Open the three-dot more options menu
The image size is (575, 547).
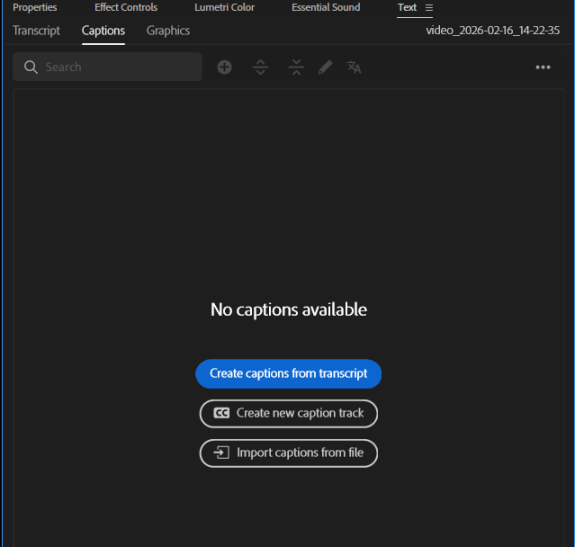point(543,67)
